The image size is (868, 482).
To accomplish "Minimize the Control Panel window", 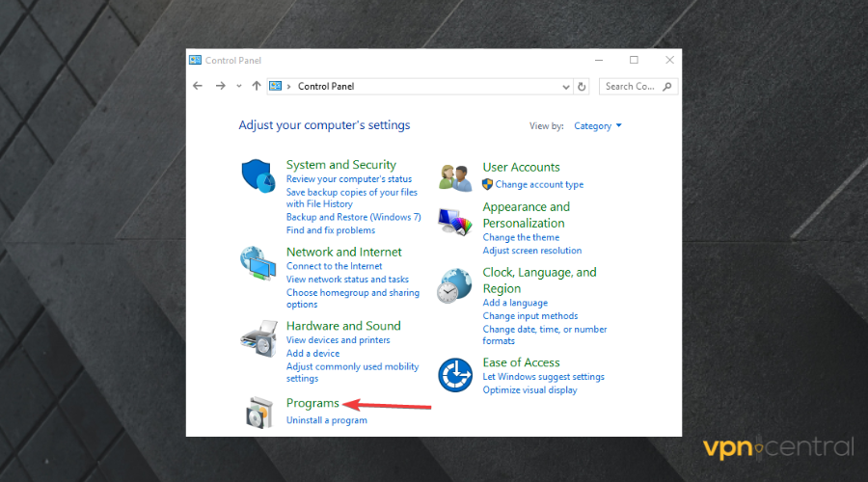I will click(598, 60).
